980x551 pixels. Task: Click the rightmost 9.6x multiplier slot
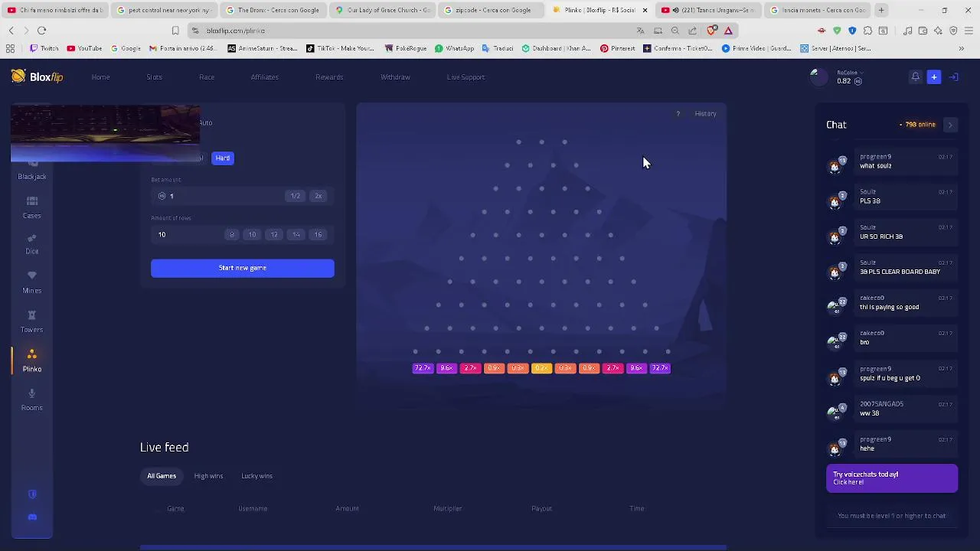636,368
